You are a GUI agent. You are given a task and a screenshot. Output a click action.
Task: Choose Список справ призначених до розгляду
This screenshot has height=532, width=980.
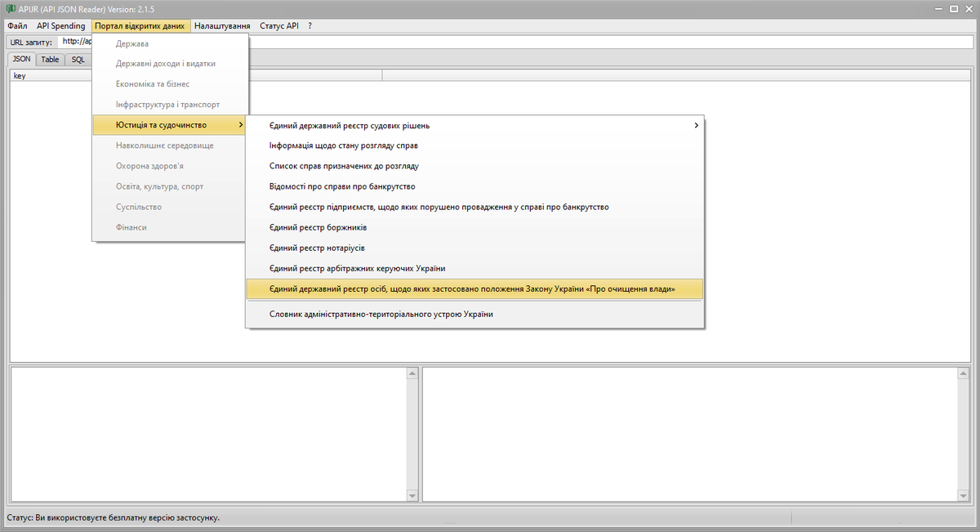click(474, 166)
